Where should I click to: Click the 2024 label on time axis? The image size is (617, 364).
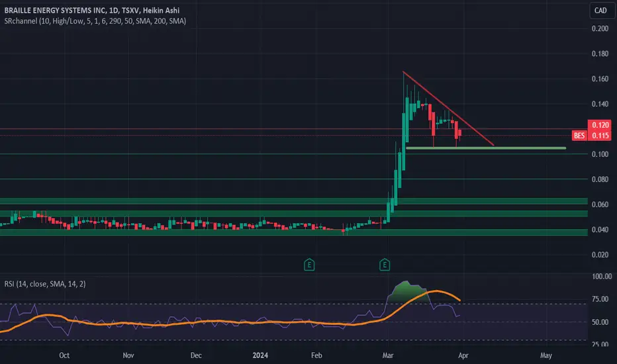click(260, 355)
